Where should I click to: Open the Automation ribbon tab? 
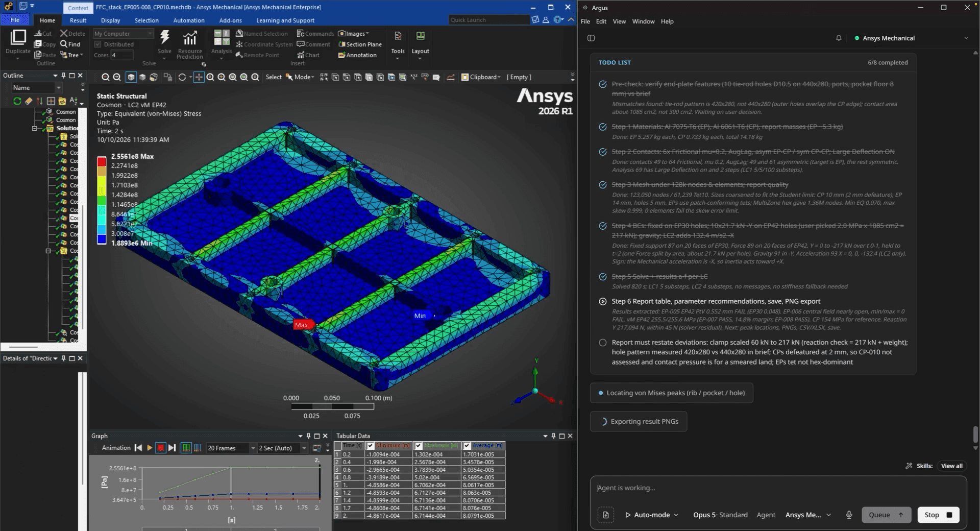click(x=189, y=20)
